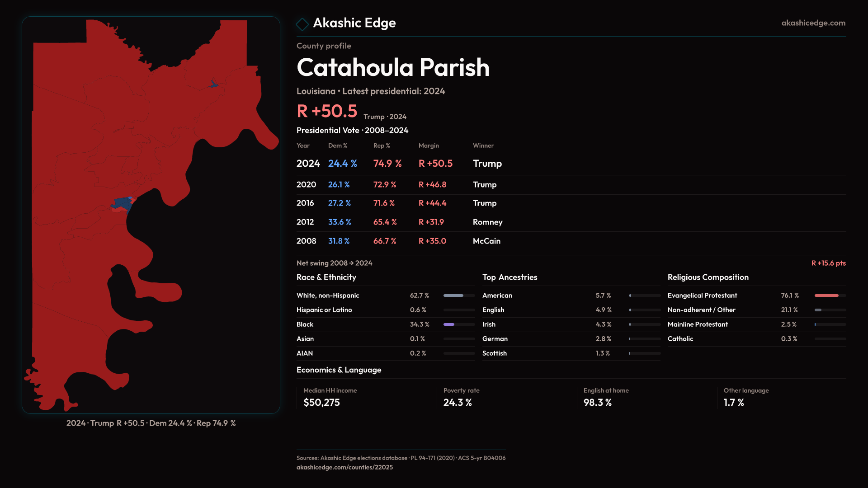Click the Catahoula Parish title heading
Viewport: 868px width, 488px height.
[x=393, y=68]
